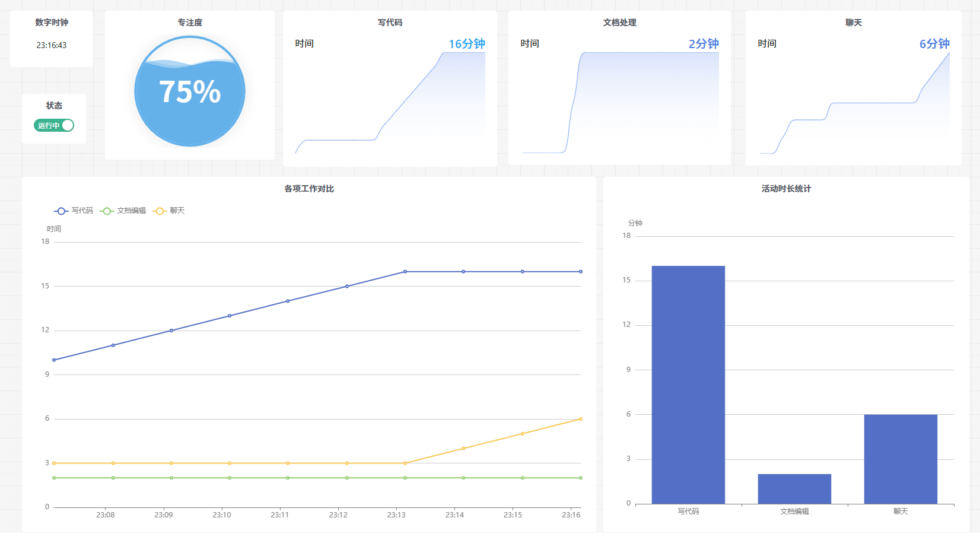Toggle the 运行中 status switch
Viewport: 980px width, 540px height.
tap(54, 125)
